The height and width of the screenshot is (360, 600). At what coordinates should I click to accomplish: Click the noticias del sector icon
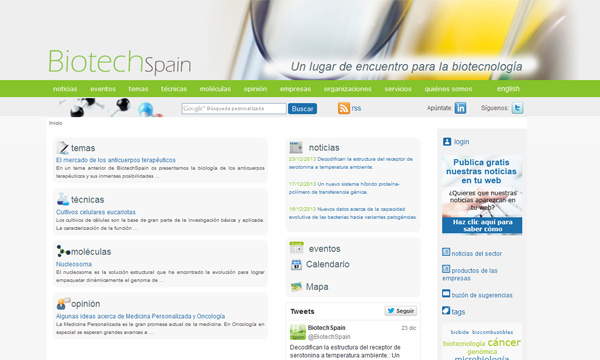(446, 252)
